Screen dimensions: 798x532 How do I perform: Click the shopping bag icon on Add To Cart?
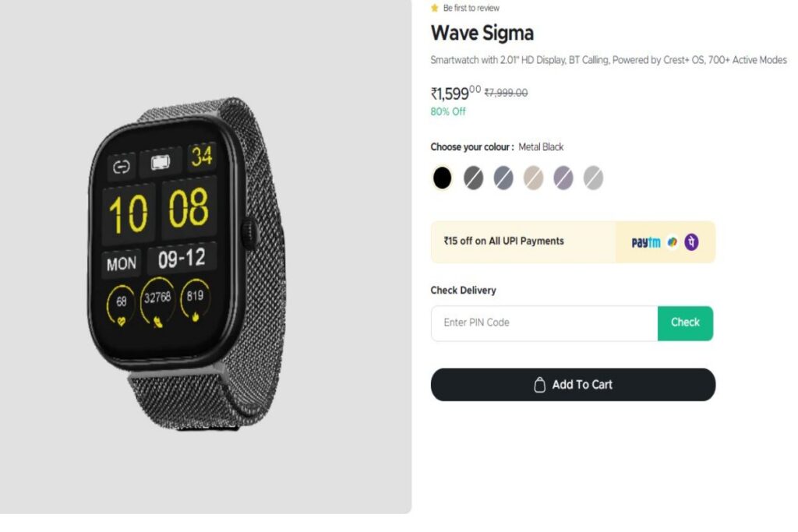(539, 385)
